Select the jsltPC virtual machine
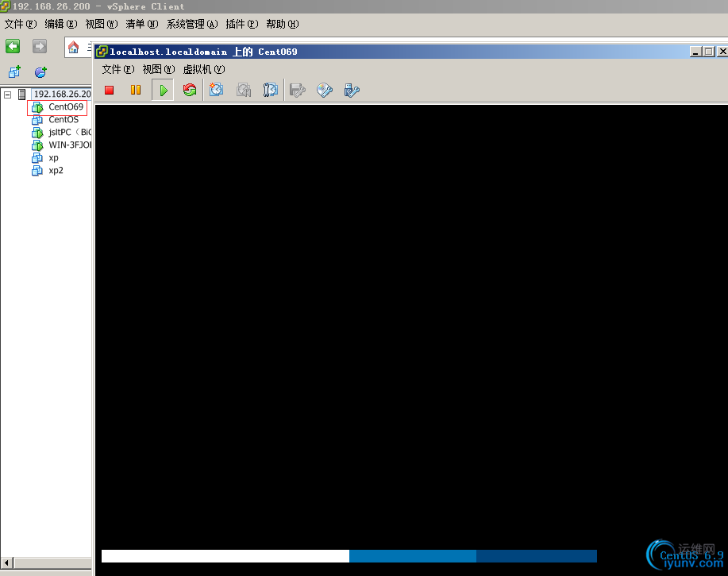Screen dimensions: 728x576 click(70, 133)
